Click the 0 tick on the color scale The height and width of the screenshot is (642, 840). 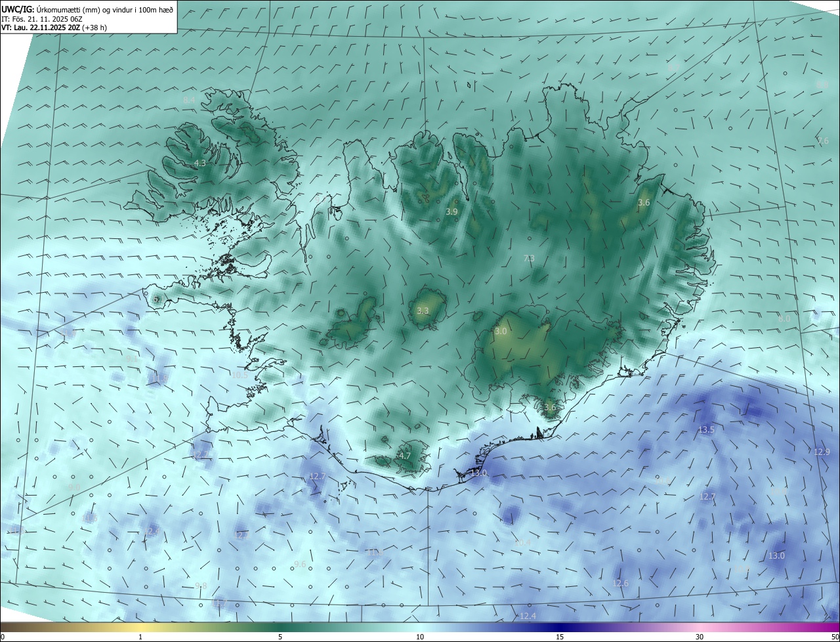pos(3,637)
